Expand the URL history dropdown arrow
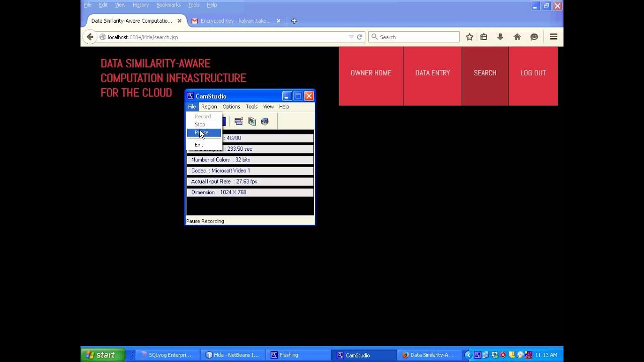The width and height of the screenshot is (644, 362). [351, 37]
